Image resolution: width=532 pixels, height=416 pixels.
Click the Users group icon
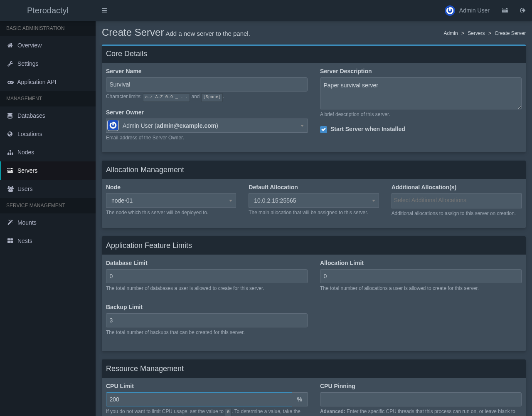coord(10,189)
